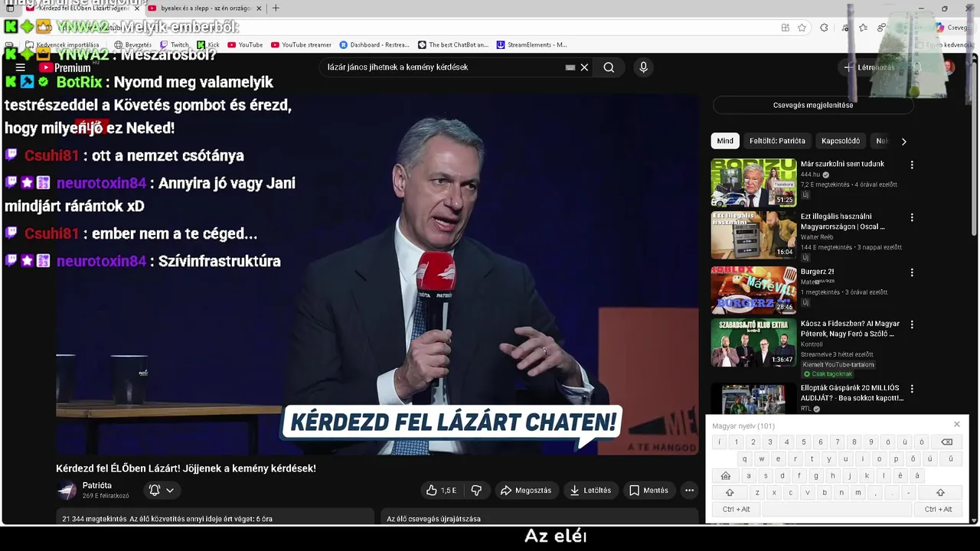
Task: Open the YouTube hamburger guide menu
Action: [21, 67]
